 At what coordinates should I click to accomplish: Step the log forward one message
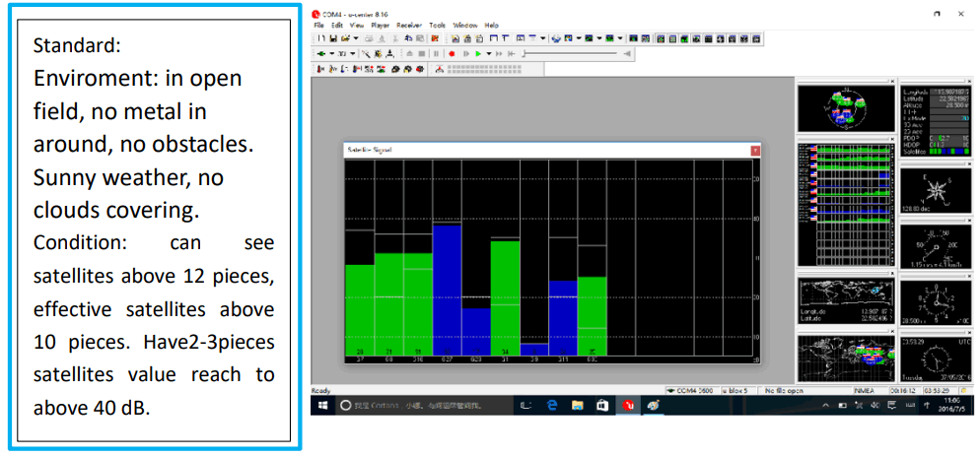pyautogui.click(x=466, y=54)
